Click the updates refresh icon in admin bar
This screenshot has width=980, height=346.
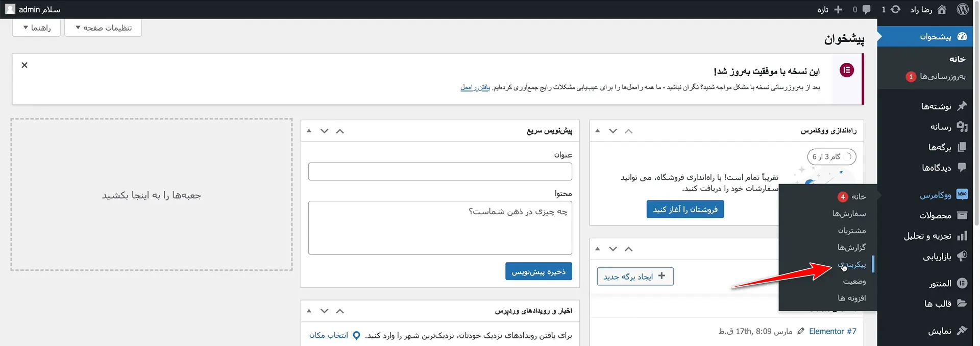click(896, 9)
